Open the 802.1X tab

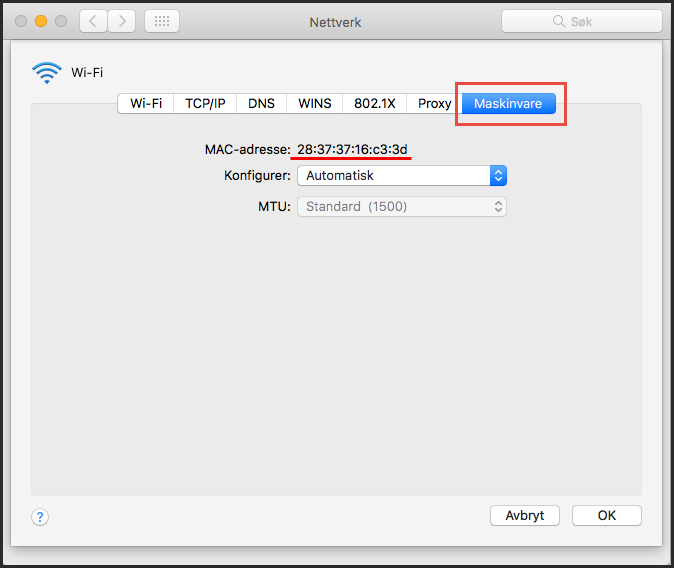[x=374, y=104]
